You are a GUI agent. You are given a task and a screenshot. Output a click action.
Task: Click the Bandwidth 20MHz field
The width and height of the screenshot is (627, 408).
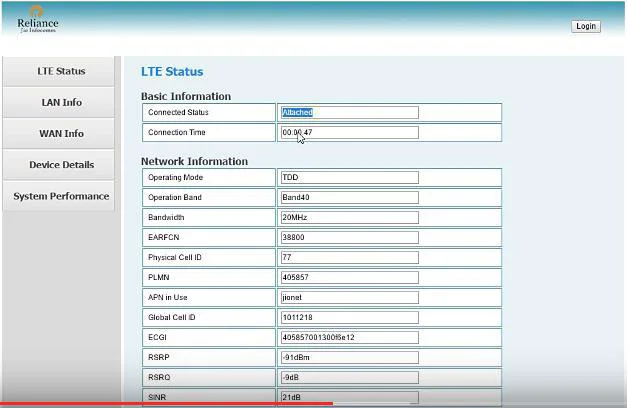[349, 217]
